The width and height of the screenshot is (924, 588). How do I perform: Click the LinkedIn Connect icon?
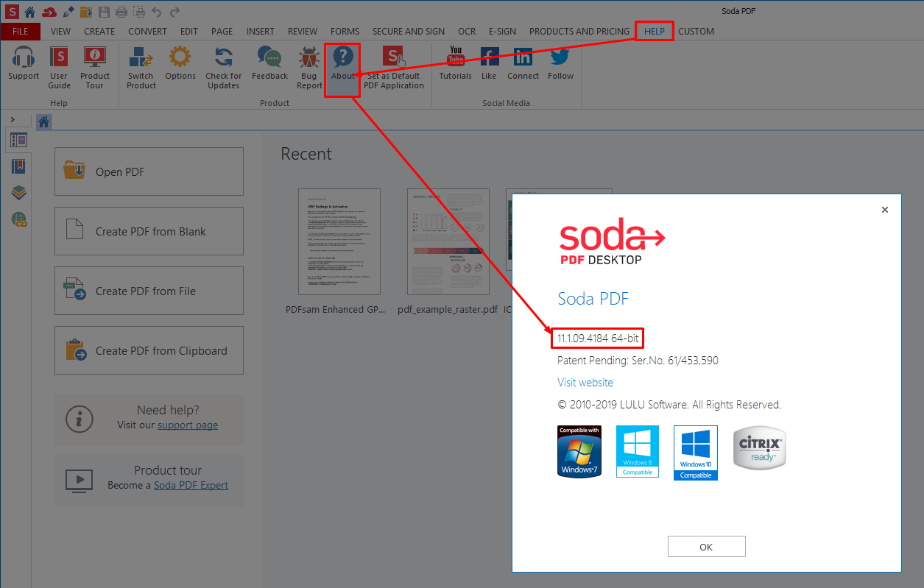tap(523, 57)
